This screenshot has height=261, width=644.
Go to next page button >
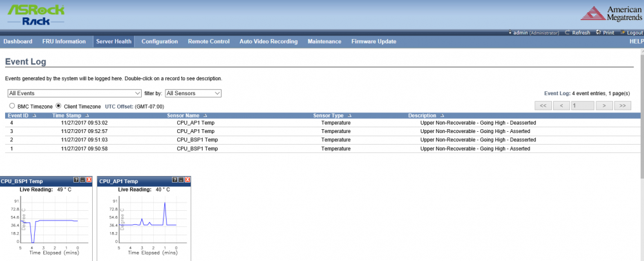(x=604, y=105)
